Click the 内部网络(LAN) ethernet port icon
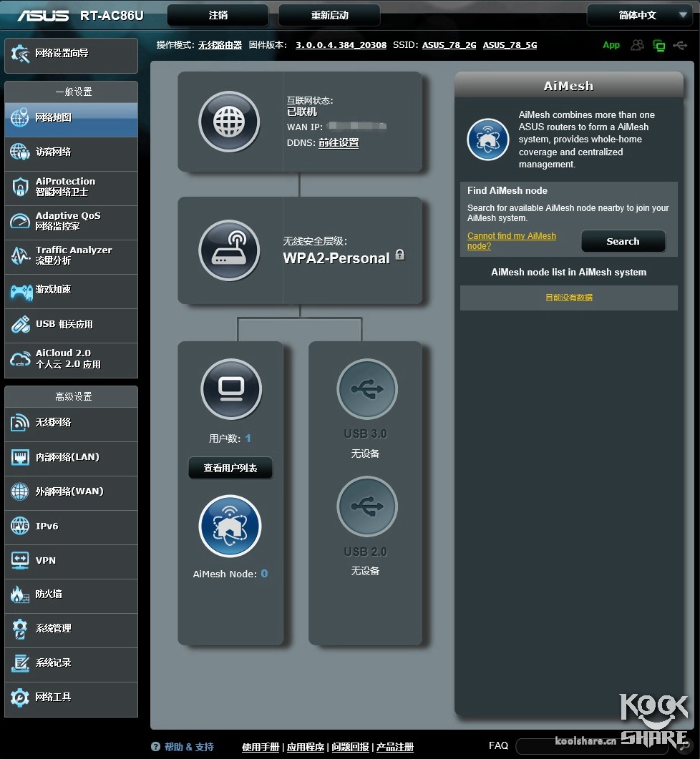 [20, 457]
